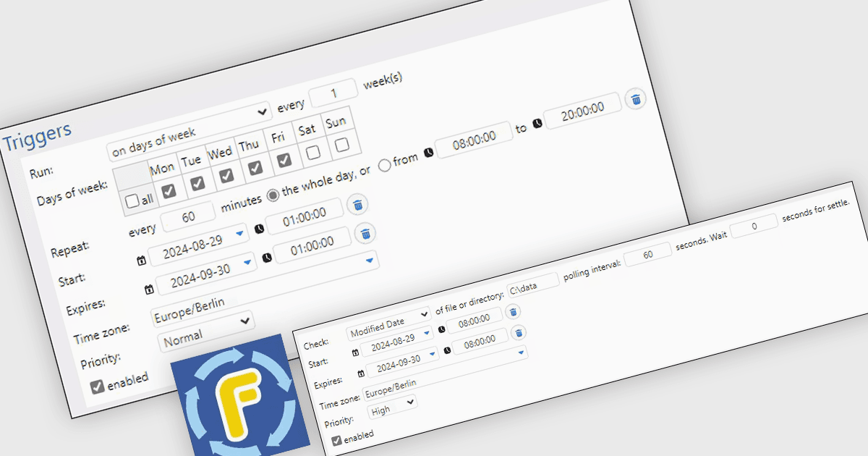The height and width of the screenshot is (456, 868).
Task: Toggle enabled checkbox in the small panel
Action: tap(336, 440)
